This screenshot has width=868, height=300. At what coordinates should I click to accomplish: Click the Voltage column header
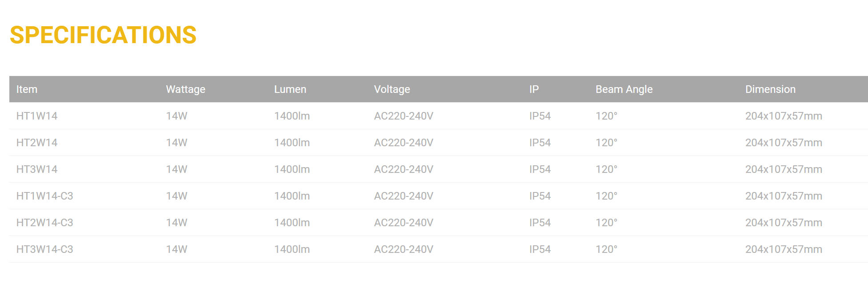[x=392, y=89]
